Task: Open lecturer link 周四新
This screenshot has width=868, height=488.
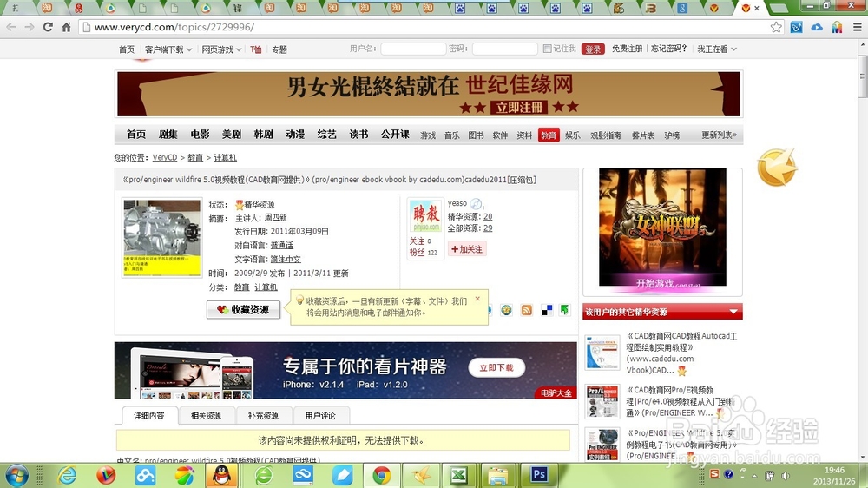Action: [276, 218]
